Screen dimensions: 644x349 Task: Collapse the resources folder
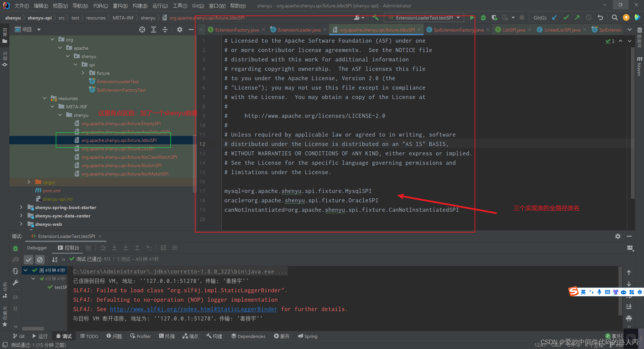(x=45, y=98)
